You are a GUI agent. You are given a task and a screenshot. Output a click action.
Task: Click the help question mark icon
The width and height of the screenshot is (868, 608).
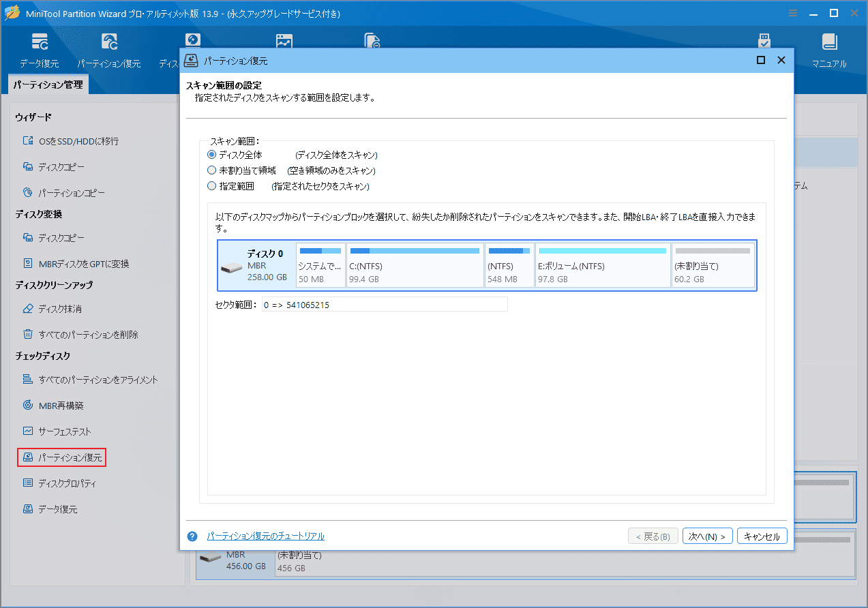pyautogui.click(x=192, y=536)
